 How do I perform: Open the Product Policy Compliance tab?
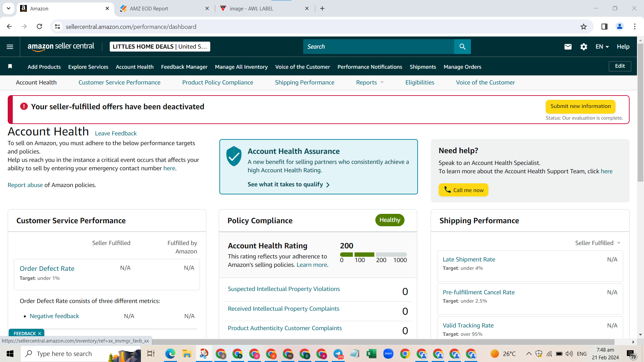(218, 82)
